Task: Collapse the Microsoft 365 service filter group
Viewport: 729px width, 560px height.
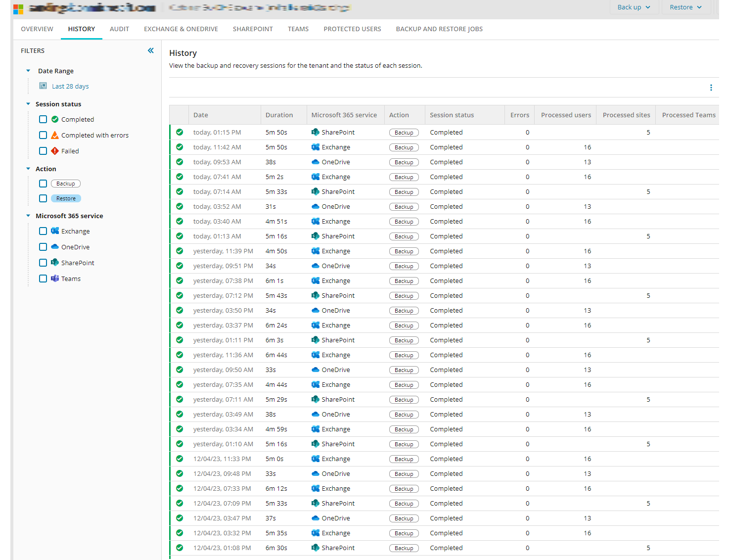Action: (x=28, y=216)
